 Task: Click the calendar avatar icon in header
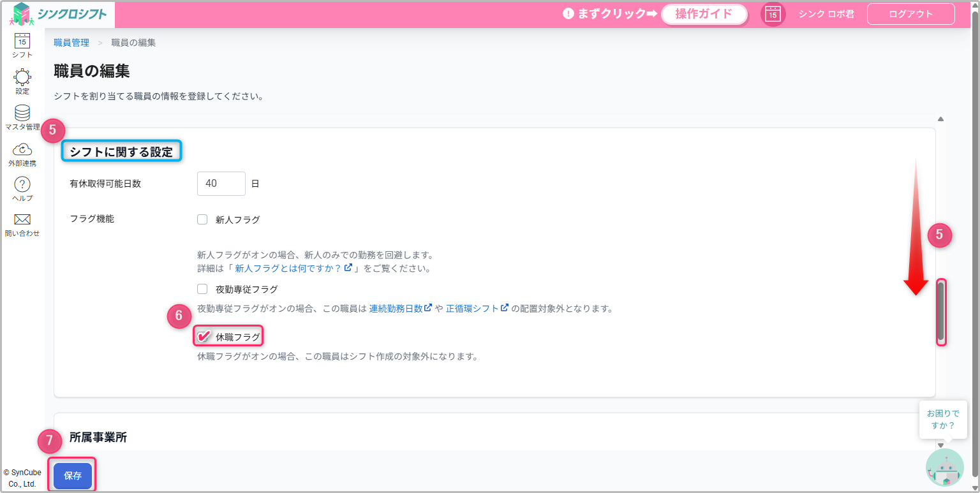point(773,14)
